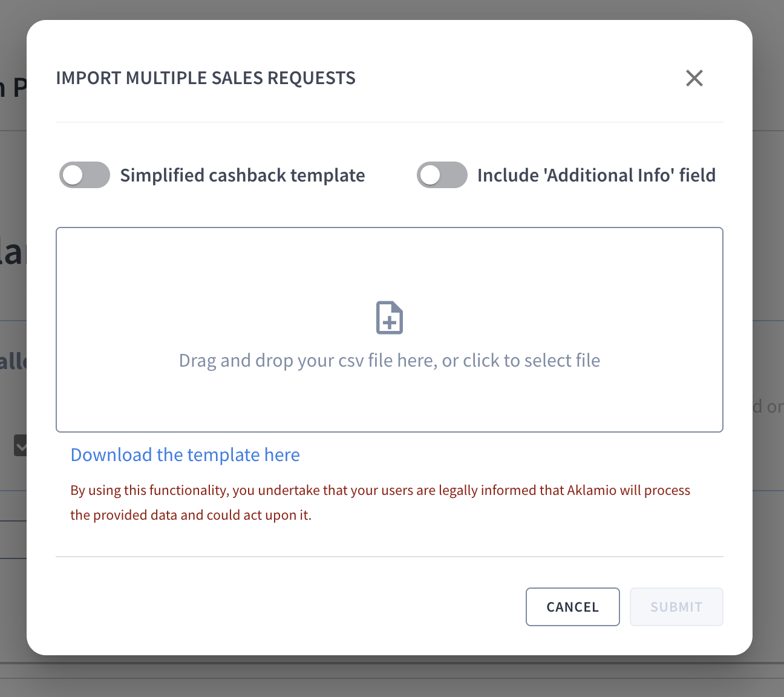Click the word 'click to select file' in the drop zone
This screenshot has height=697, width=784.
pos(531,361)
